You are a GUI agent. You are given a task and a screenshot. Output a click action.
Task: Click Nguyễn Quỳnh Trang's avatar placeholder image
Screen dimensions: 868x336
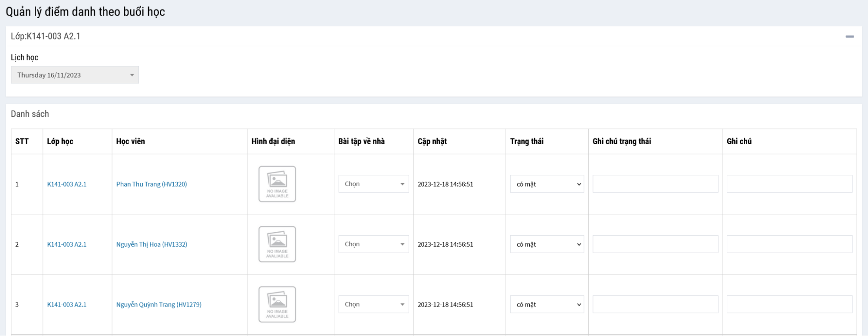pyautogui.click(x=277, y=304)
